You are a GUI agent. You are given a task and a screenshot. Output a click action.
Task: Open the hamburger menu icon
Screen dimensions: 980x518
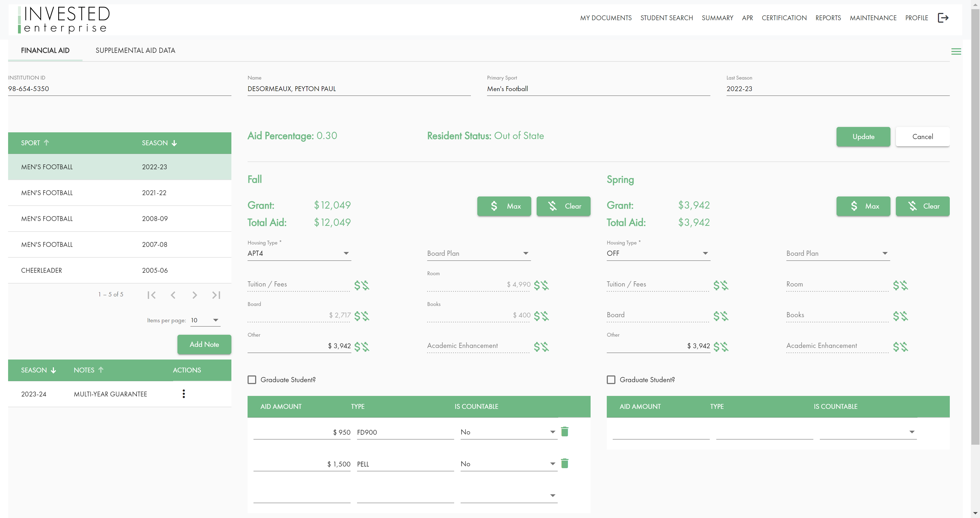[x=956, y=51]
